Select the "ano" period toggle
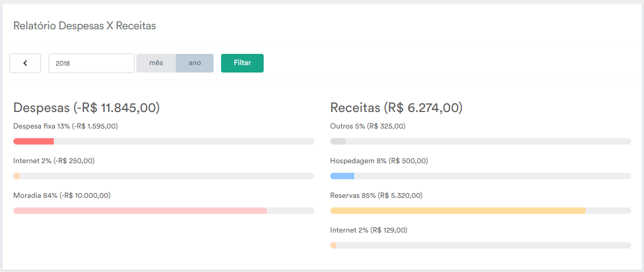The width and height of the screenshot is (644, 272). tap(195, 63)
